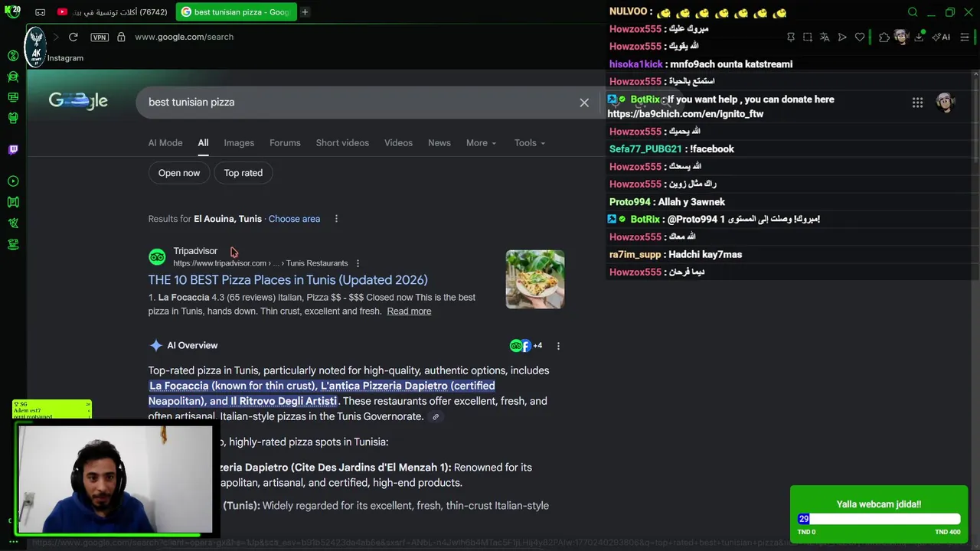Take a snapshot with capture icon
The width and height of the screenshot is (980, 551).
[808, 37]
